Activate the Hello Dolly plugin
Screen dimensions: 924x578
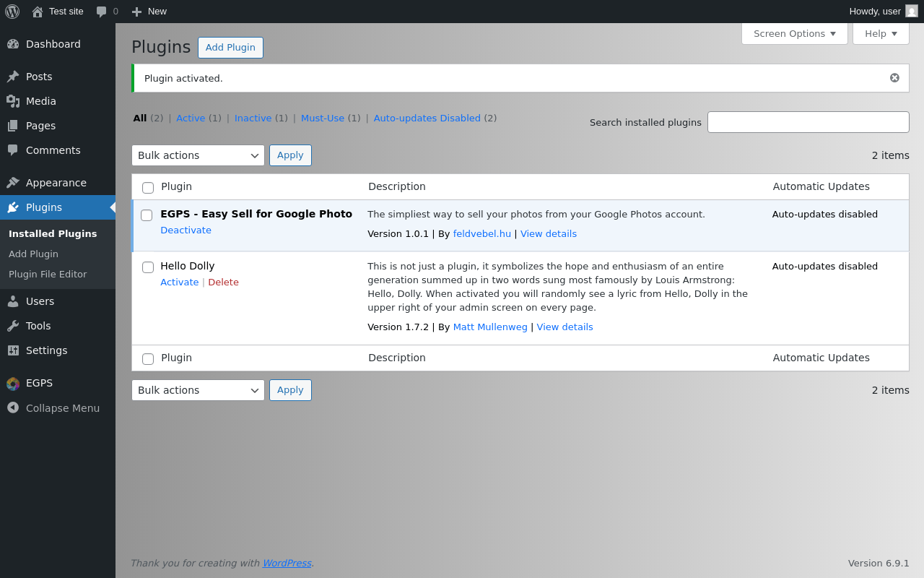click(179, 282)
